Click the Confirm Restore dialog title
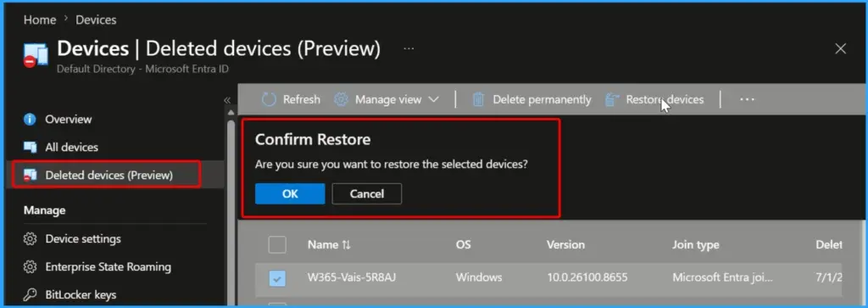 pyautogui.click(x=313, y=140)
